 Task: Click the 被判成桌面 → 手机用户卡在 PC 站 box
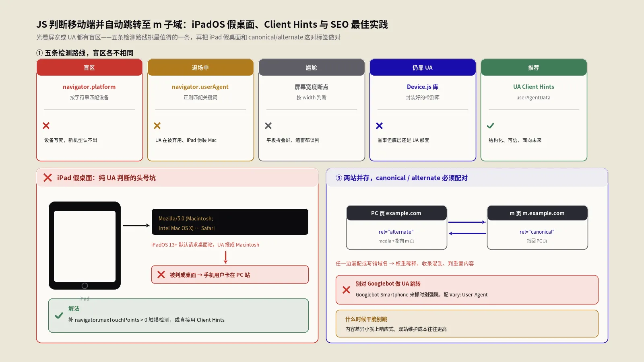[230, 275]
